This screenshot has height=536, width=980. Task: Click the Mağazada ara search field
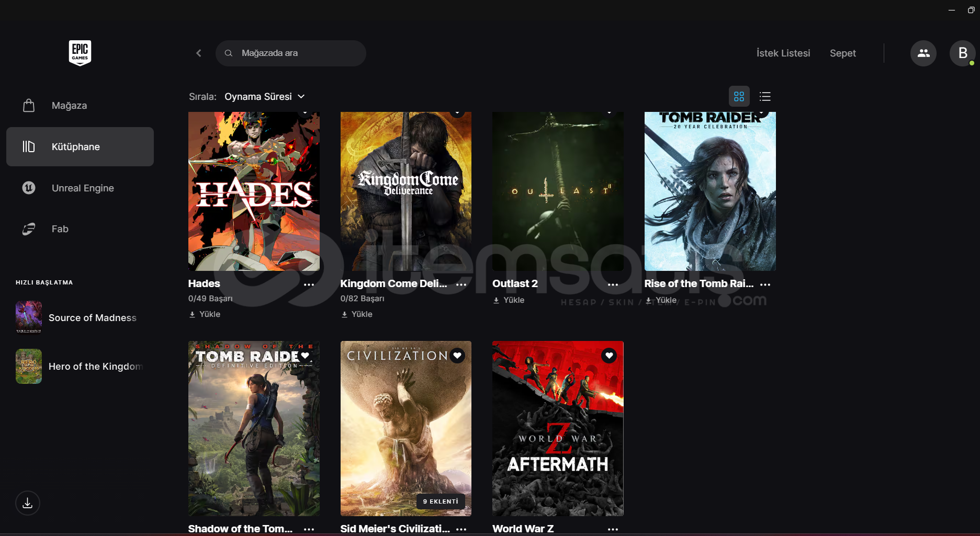click(291, 53)
